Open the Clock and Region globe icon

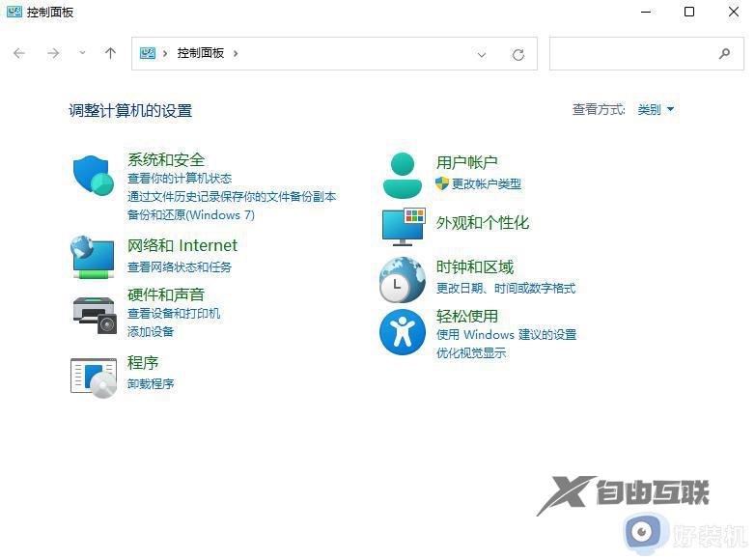403,280
